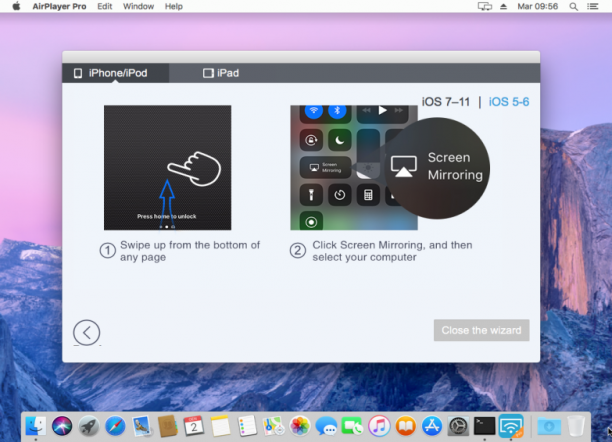
Task: Select the iOS 5-6 instructions link
Action: click(x=509, y=102)
